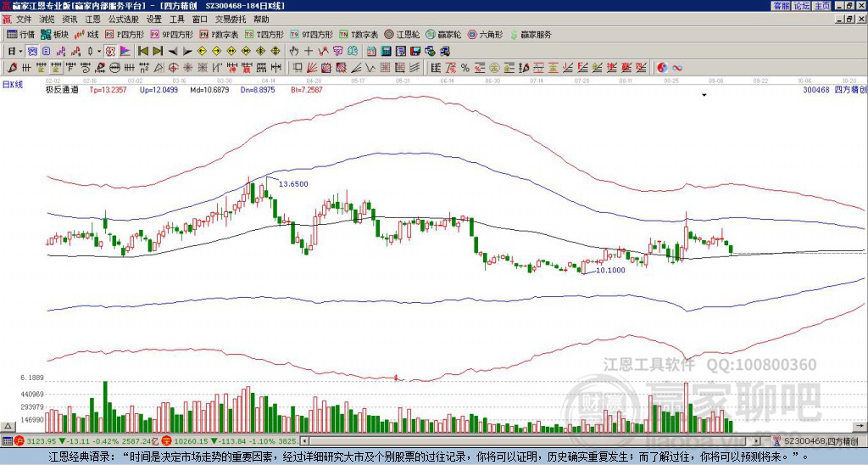This screenshot has width=868, height=465.
Task: Open the 交易委托 menu
Action: pos(231,20)
